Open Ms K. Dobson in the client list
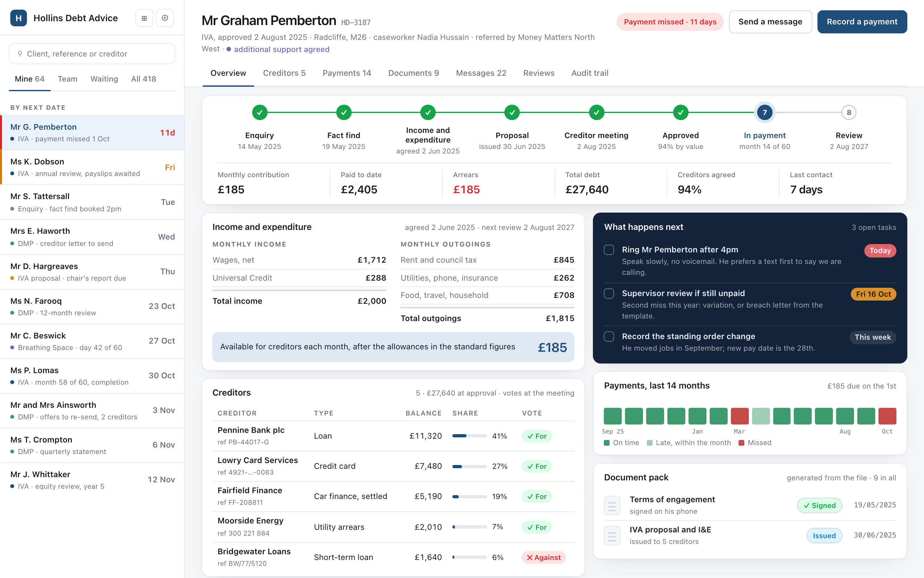The height and width of the screenshot is (578, 924). click(x=92, y=167)
